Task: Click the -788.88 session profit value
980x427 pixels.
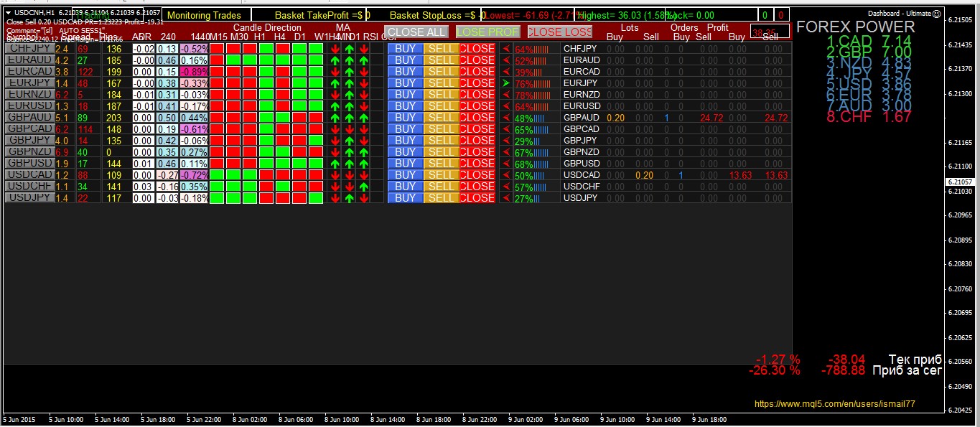Action: click(843, 370)
